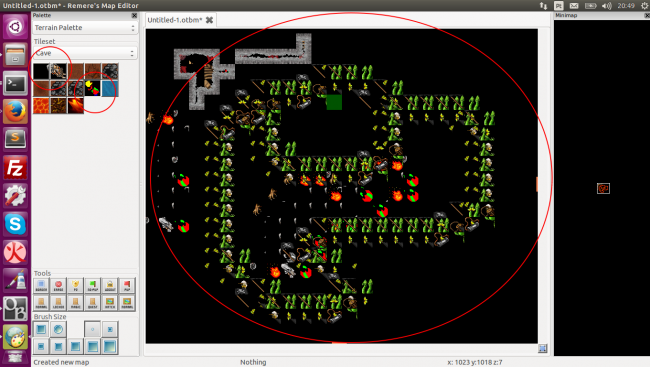
Task: Switch to the Untitled-1.otbm tab
Action: 175,20
